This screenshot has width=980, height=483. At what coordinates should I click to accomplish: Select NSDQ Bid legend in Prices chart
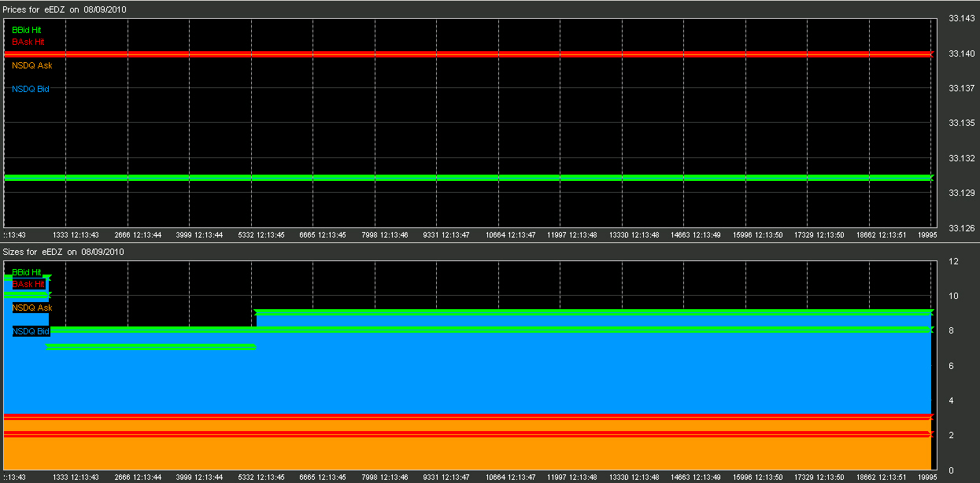pos(31,89)
